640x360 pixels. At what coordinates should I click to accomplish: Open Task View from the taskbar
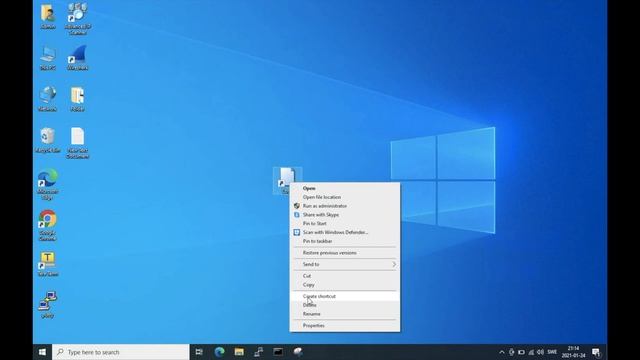pyautogui.click(x=199, y=352)
